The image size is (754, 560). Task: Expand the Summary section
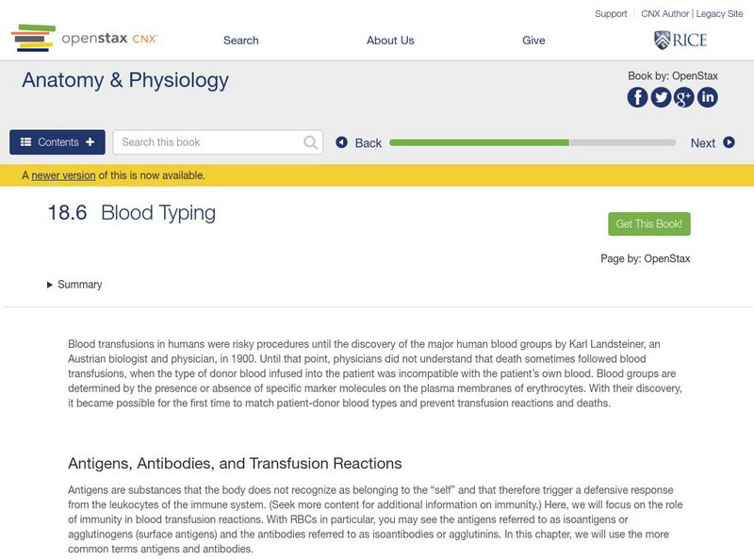pyautogui.click(x=74, y=285)
